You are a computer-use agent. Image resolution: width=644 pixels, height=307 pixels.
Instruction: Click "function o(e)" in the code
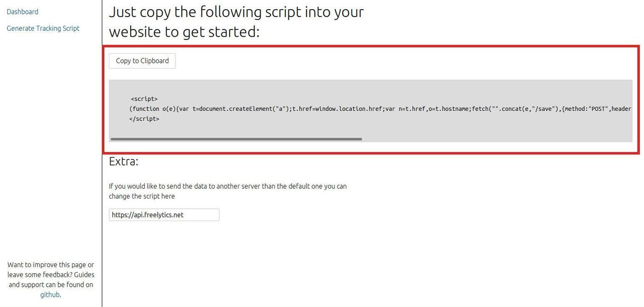click(x=151, y=109)
